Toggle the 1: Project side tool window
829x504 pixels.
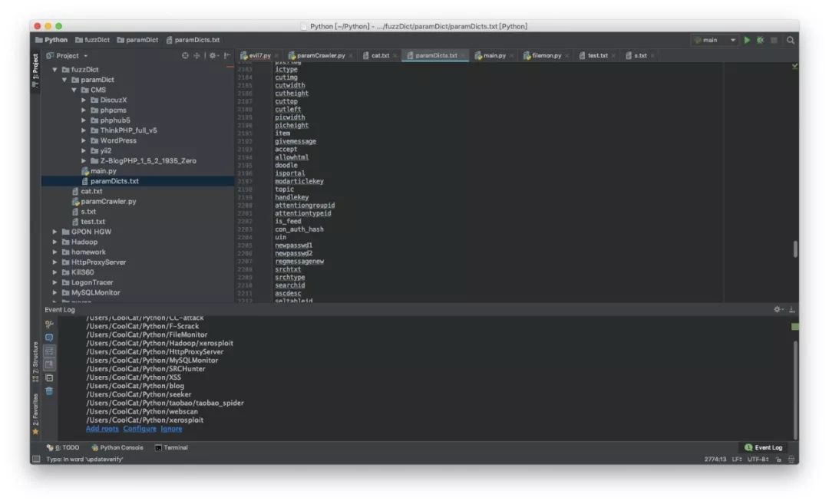(x=35, y=71)
